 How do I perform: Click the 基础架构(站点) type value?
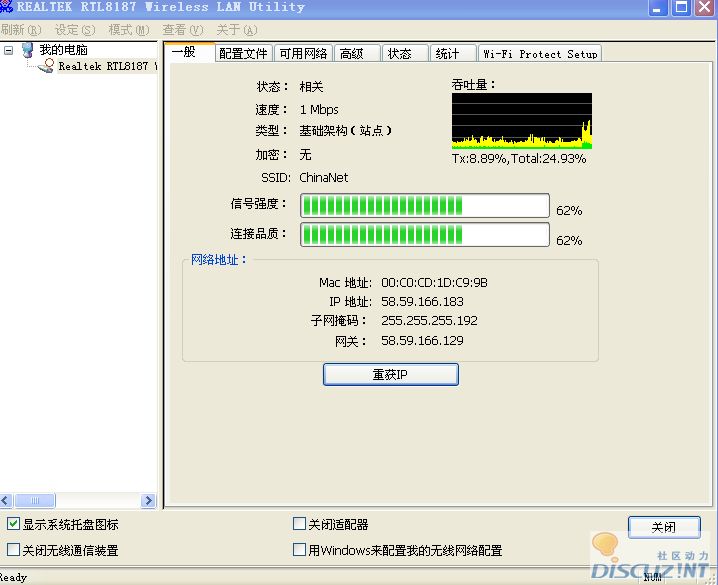coord(346,131)
